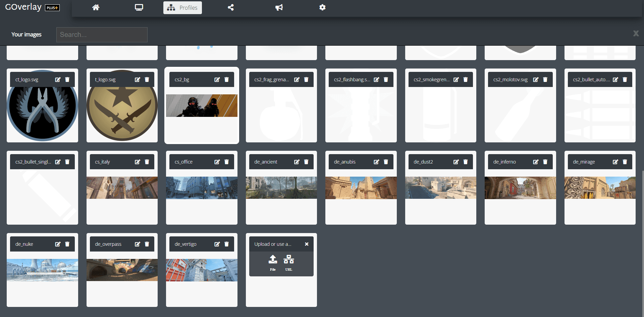Edit the cs2_molotov.svg image
The image size is (644, 317).
[536, 80]
